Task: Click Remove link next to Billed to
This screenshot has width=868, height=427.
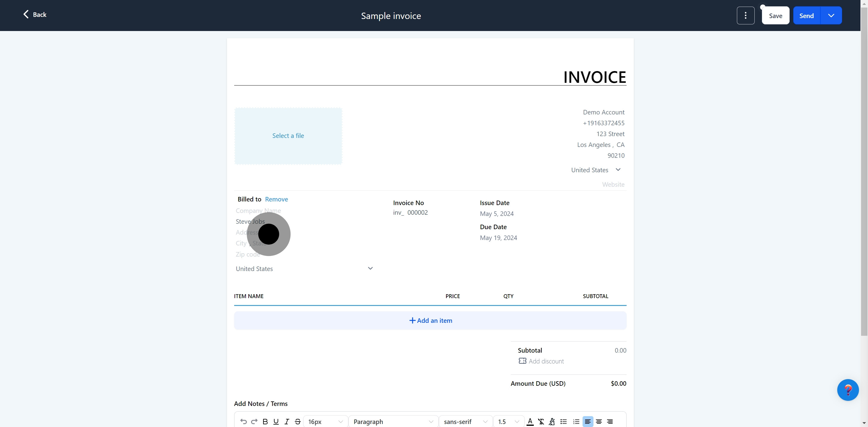Action: (276, 199)
